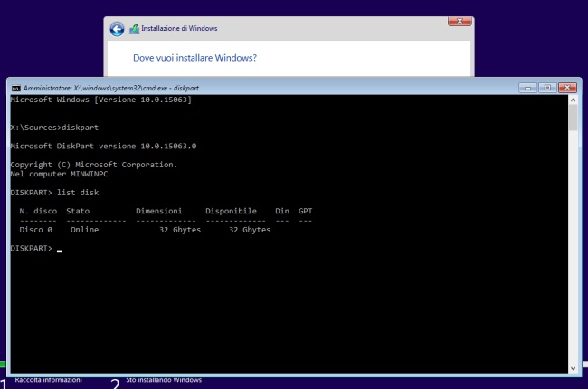588x389 pixels.
Task: Click the console vertical scrollbar thumb
Action: (x=573, y=118)
